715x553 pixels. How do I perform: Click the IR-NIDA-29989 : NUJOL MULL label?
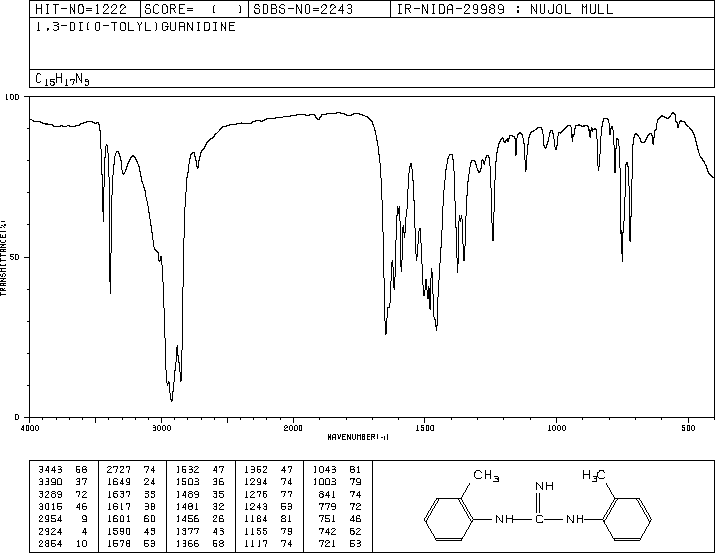point(505,9)
